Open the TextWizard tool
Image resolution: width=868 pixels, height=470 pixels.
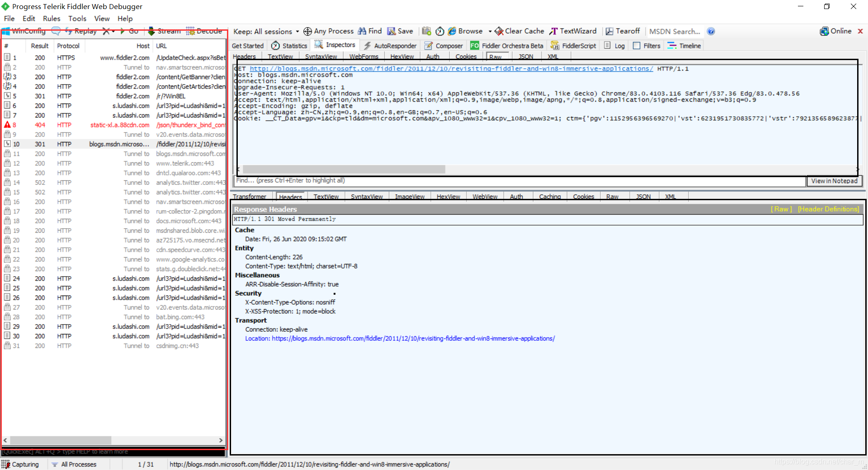[x=573, y=31]
